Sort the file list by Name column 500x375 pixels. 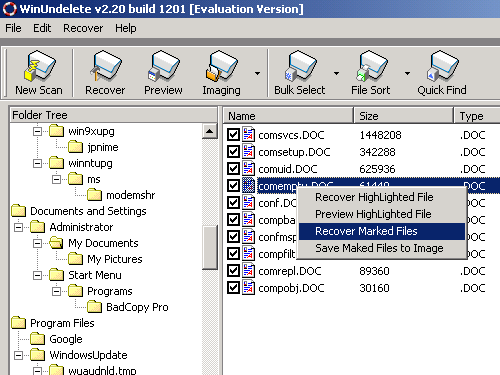point(288,116)
